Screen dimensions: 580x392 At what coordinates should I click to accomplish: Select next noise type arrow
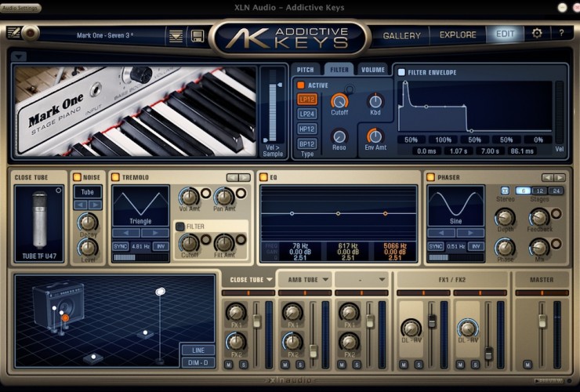coord(95,205)
